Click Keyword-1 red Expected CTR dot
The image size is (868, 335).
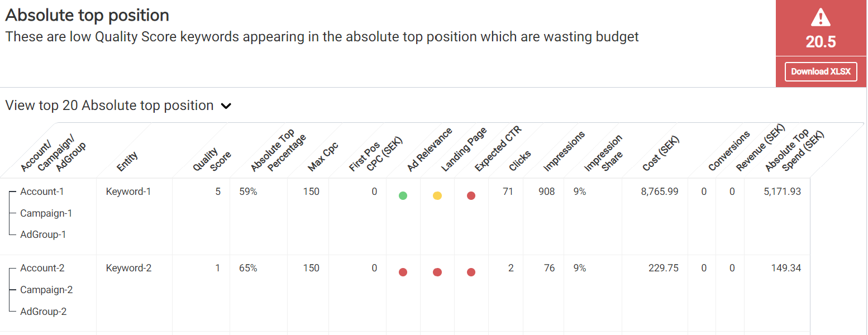[x=471, y=195]
